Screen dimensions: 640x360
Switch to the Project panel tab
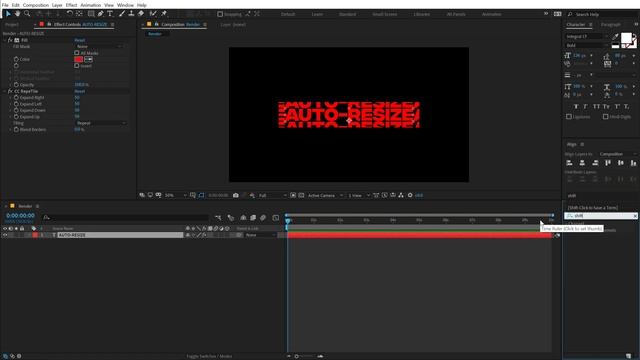(x=12, y=25)
